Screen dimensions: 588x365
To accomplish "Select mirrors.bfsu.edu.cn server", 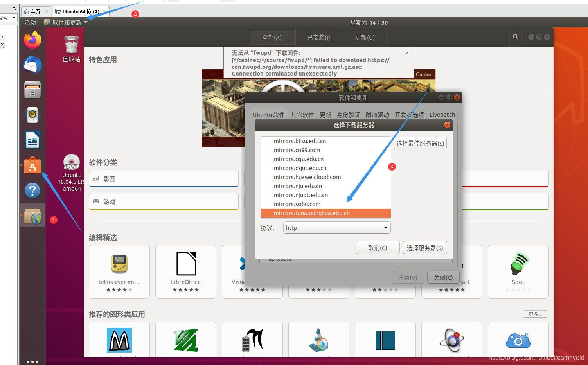I will 326,141.
